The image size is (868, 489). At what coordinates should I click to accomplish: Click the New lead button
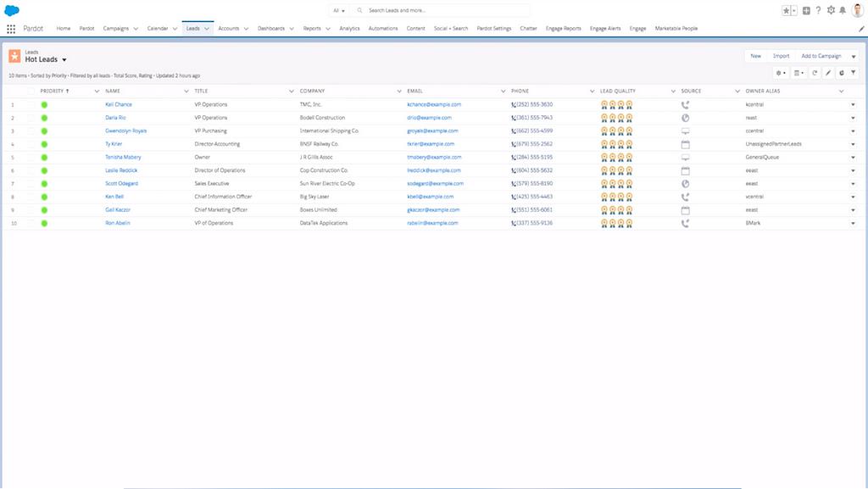click(x=755, y=56)
